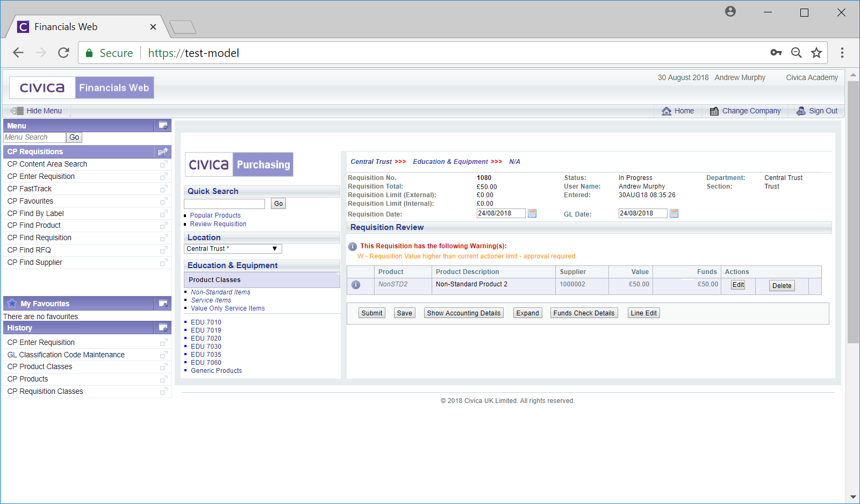Click the Line Edit button
Viewport: 860px width, 504px height.
click(644, 313)
